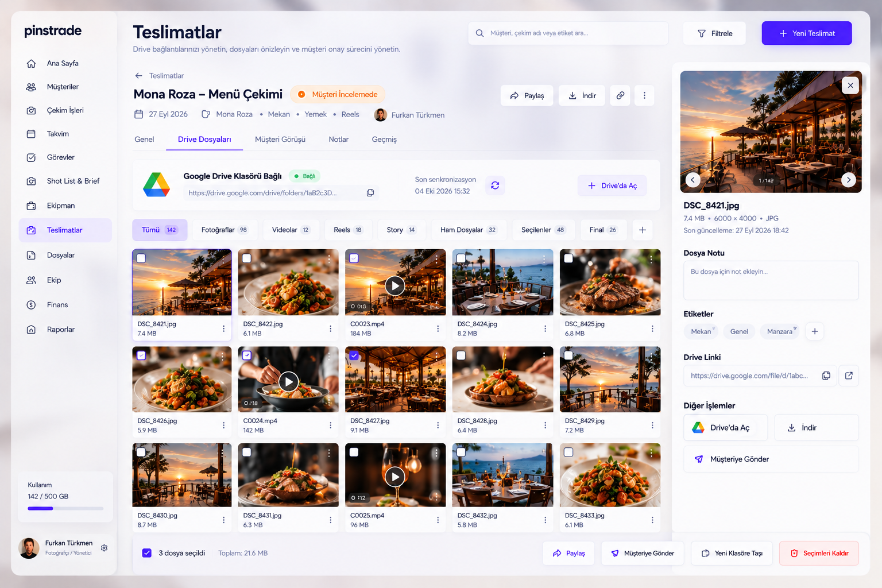
Task: Refresh Drive sync with the sync icon
Action: [495, 185]
